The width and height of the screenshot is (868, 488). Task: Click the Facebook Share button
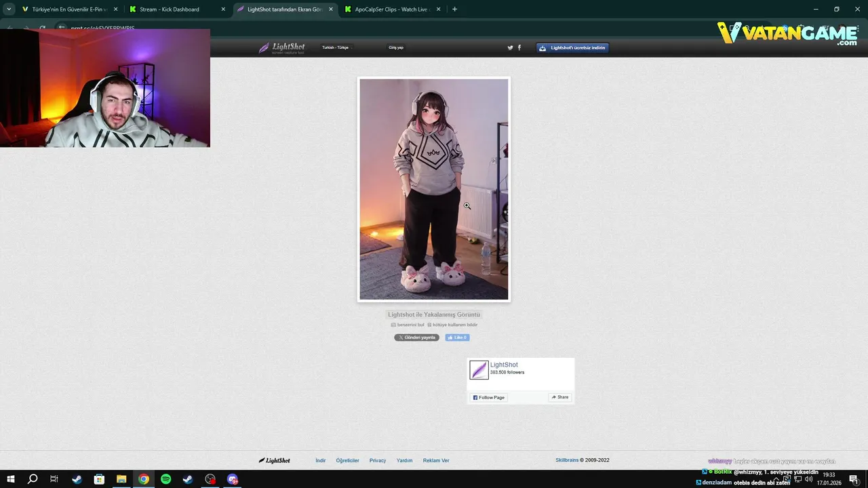[559, 397]
